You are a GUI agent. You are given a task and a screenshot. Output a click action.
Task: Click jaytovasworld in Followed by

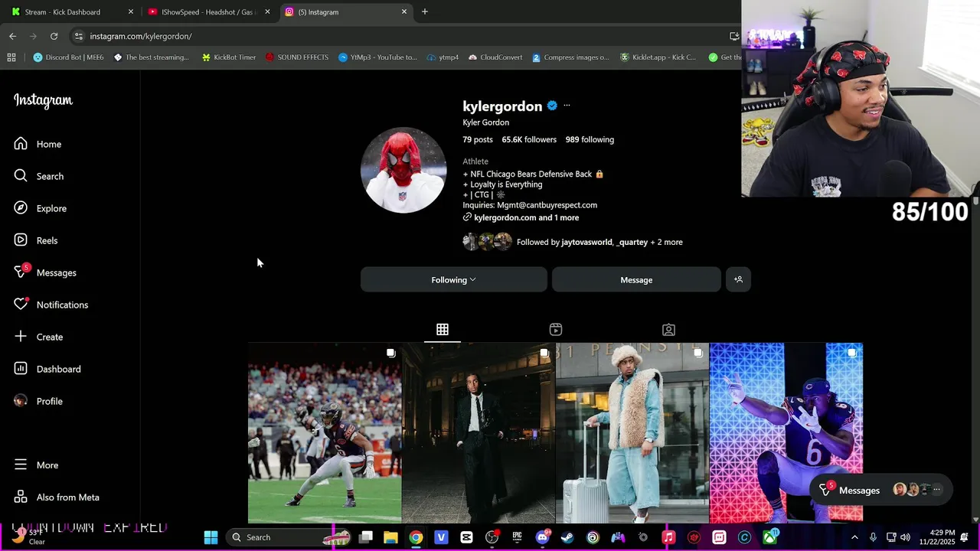click(586, 242)
